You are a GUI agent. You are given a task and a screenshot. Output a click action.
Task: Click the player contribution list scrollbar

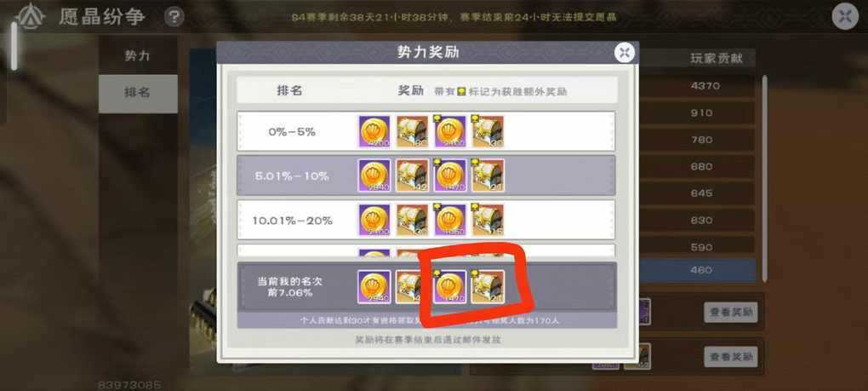pyautogui.click(x=765, y=177)
